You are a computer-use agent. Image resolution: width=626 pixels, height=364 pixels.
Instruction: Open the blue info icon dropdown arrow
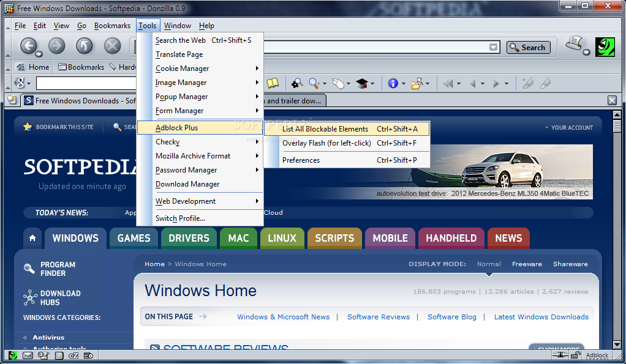pyautogui.click(x=403, y=84)
